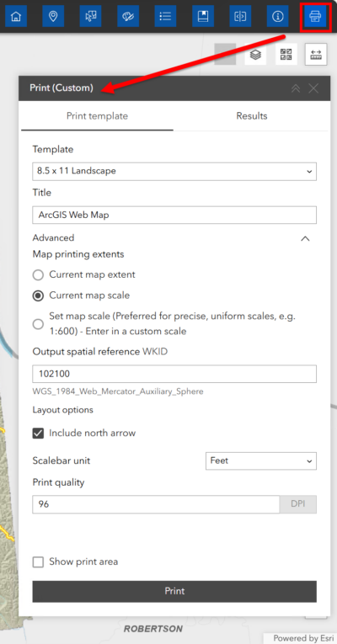This screenshot has width=337, height=644.
Task: Click the ROBERTSON map label
Action: [x=153, y=629]
